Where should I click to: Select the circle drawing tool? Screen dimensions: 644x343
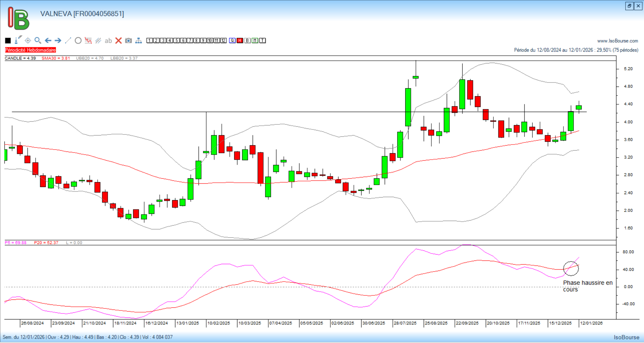[x=78, y=41]
